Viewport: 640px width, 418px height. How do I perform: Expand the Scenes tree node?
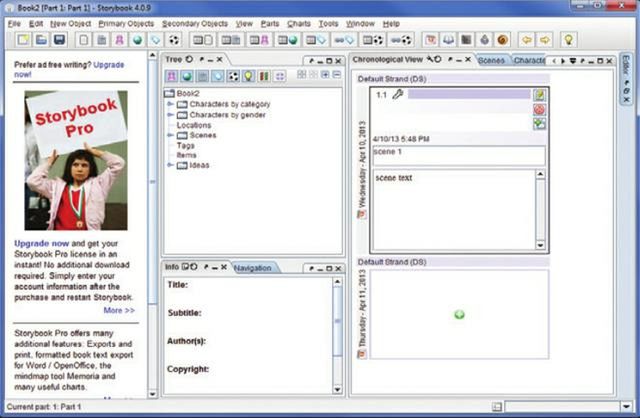point(170,135)
